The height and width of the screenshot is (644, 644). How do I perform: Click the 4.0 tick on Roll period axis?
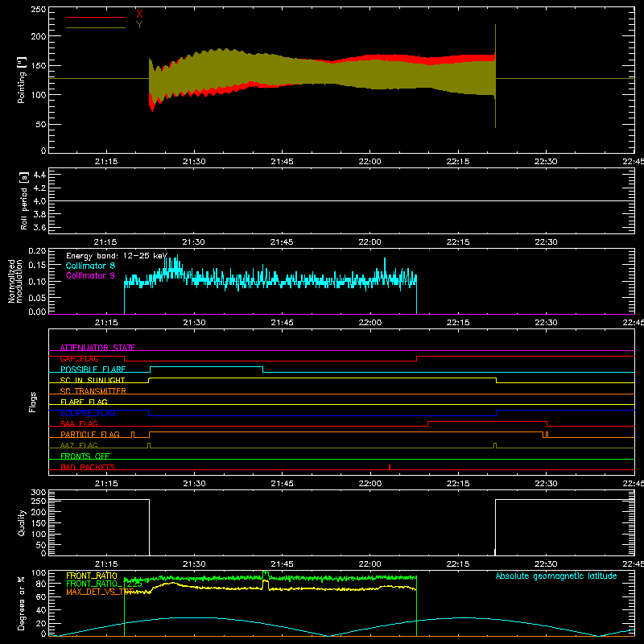click(x=39, y=201)
